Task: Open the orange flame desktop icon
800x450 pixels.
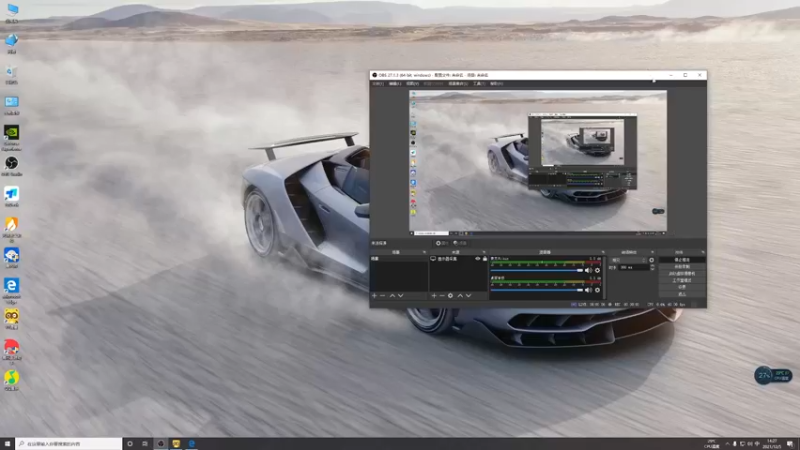Action: click(x=11, y=230)
